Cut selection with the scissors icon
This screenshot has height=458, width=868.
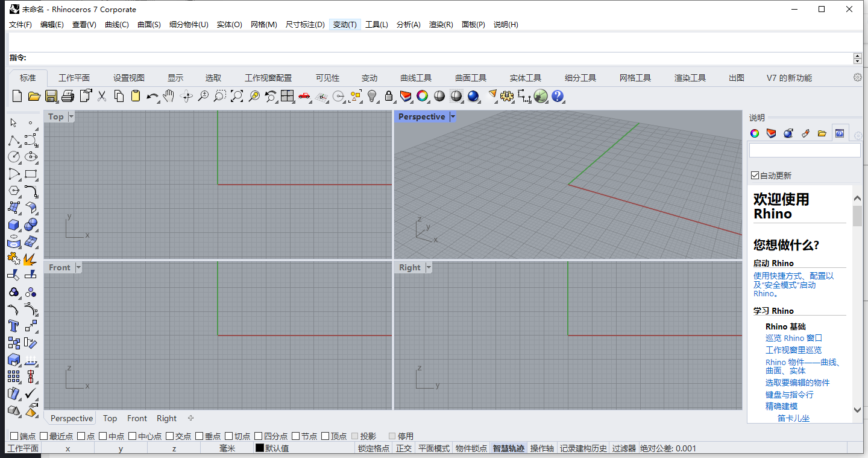(x=102, y=96)
